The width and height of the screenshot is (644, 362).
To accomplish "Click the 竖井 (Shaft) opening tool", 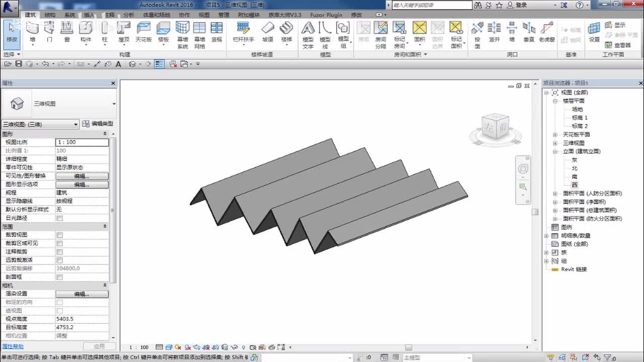I will pyautogui.click(x=495, y=33).
